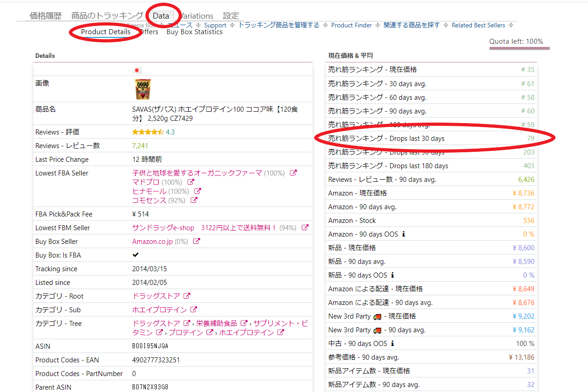Select 新品 - 現在価格 value ¥ 8,600
588x392 pixels.
(523, 248)
